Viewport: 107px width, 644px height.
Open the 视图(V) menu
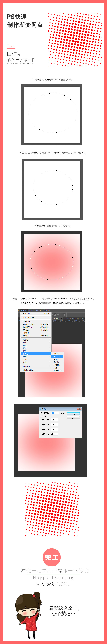[31, 310]
